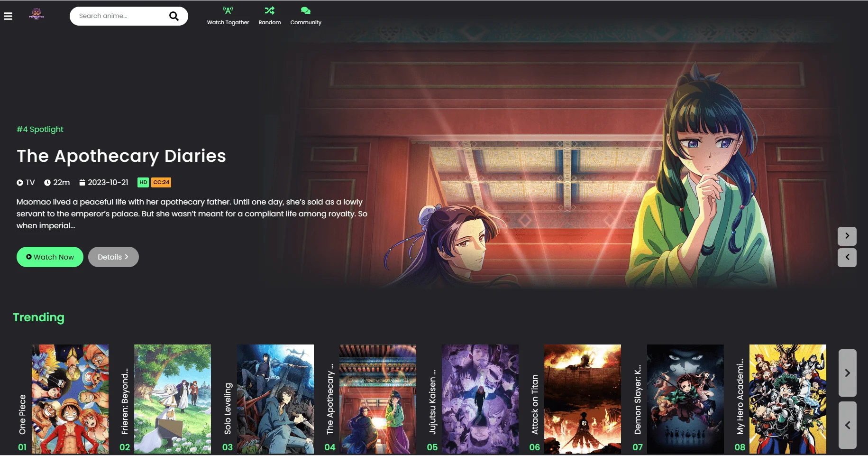Click the vertical My Hero Academia title
This screenshot has width=868, height=456.
(740, 396)
